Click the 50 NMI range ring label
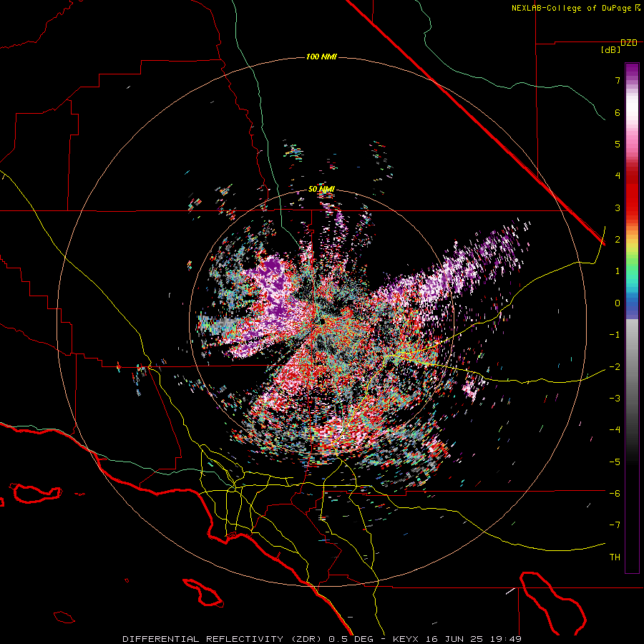 321,190
